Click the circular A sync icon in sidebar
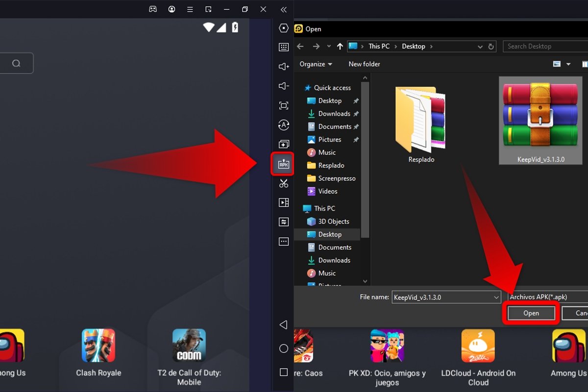 284,125
